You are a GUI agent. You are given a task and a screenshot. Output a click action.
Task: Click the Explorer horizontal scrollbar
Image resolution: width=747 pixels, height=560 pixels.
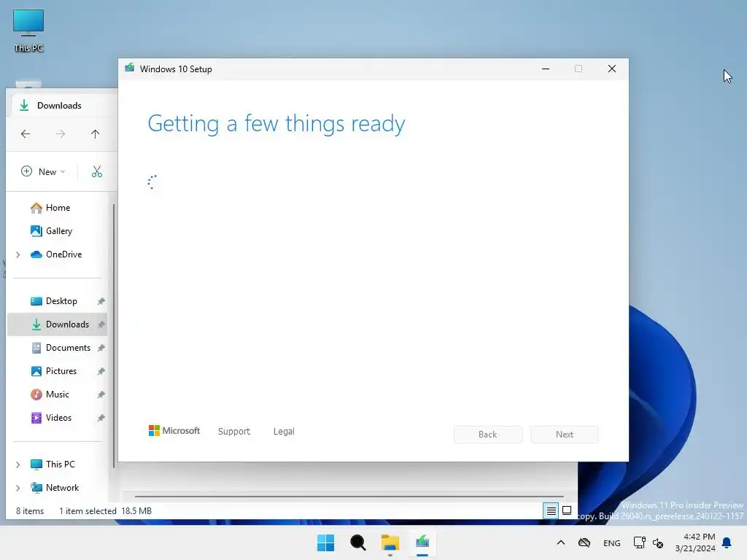tap(349, 496)
